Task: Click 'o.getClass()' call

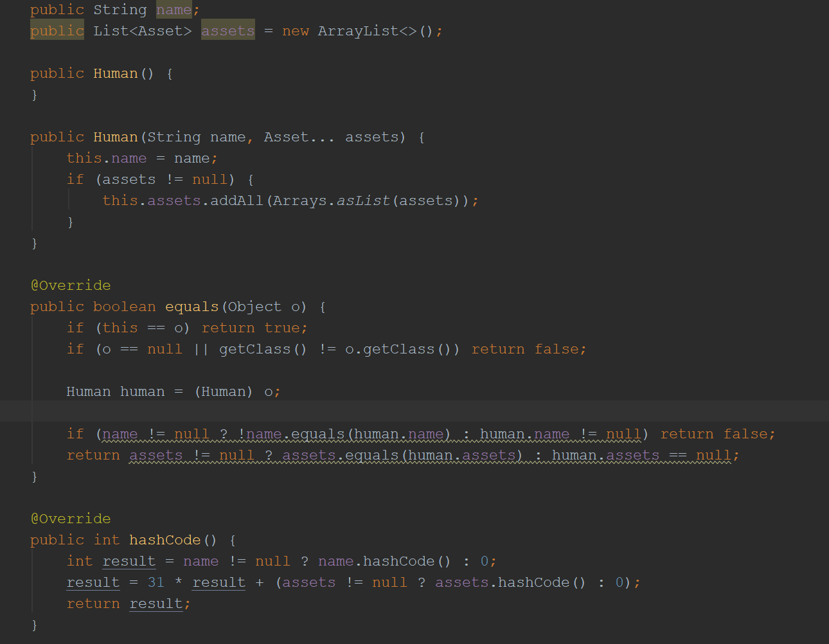Action: [x=399, y=349]
